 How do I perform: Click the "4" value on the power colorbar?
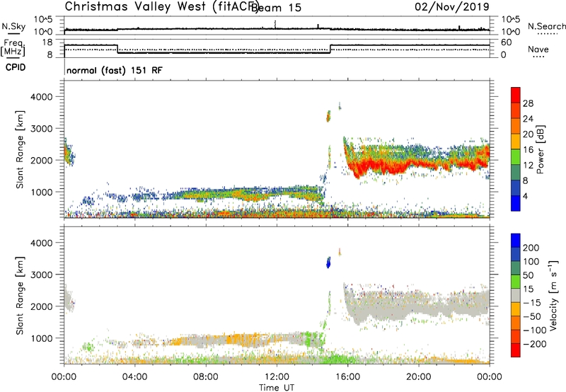click(x=525, y=196)
